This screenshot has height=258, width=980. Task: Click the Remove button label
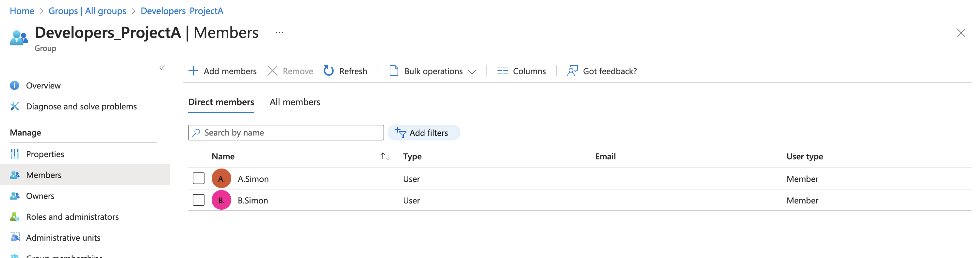pyautogui.click(x=298, y=71)
